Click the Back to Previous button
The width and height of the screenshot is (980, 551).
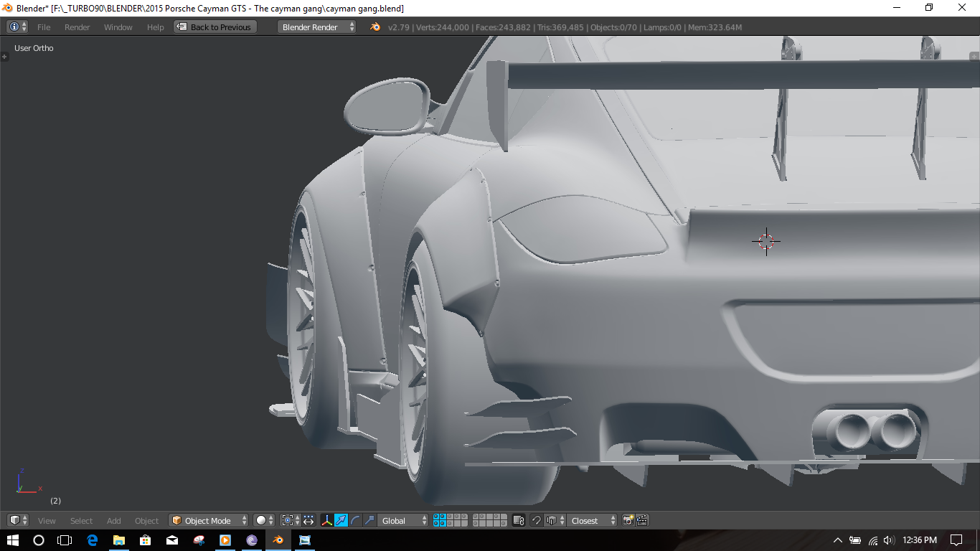pos(215,27)
